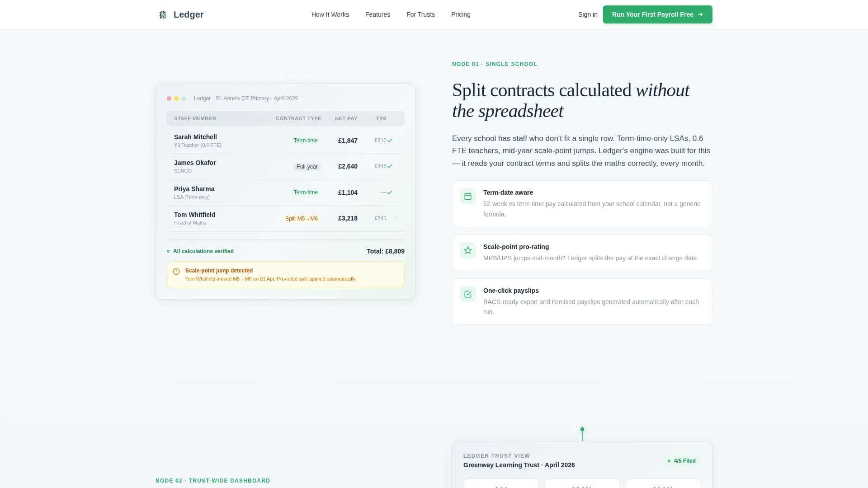Click the LSA (Term-only) subtitle

[x=192, y=197]
